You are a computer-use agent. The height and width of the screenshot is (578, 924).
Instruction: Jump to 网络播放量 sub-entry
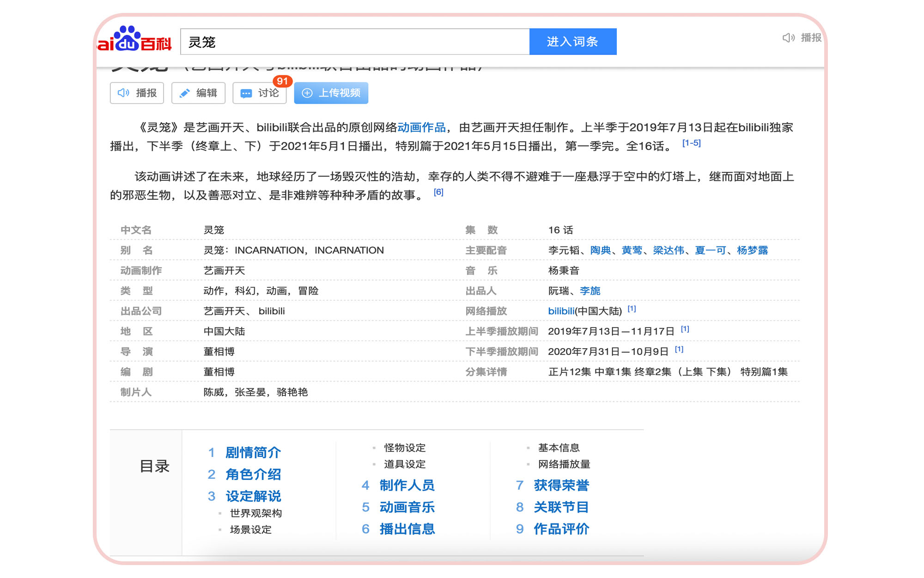[x=564, y=464]
